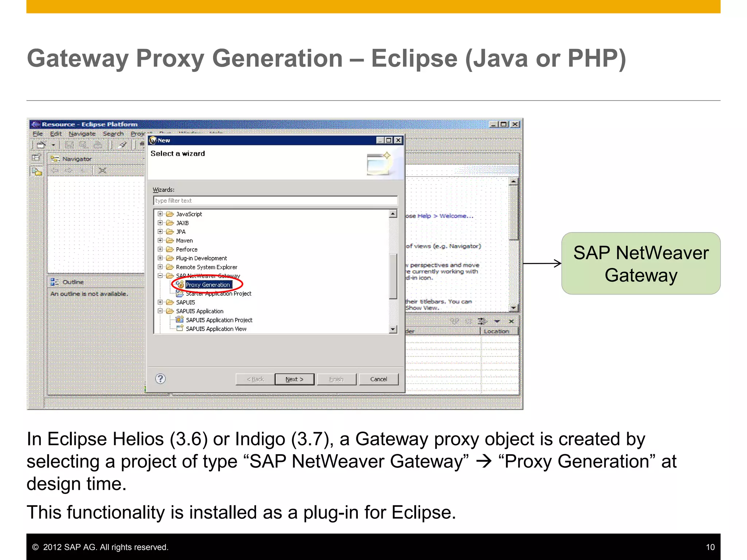Click the Next button

pyautogui.click(x=294, y=379)
